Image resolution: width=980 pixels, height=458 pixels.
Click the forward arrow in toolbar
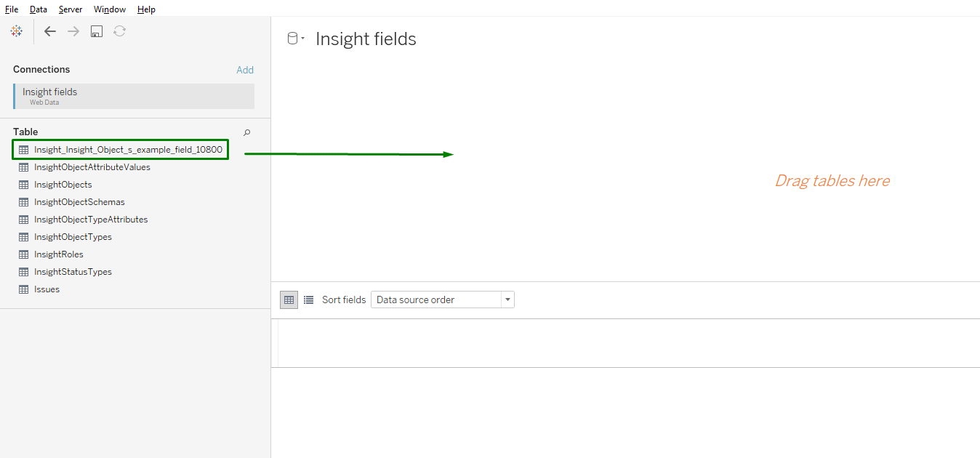(x=73, y=31)
